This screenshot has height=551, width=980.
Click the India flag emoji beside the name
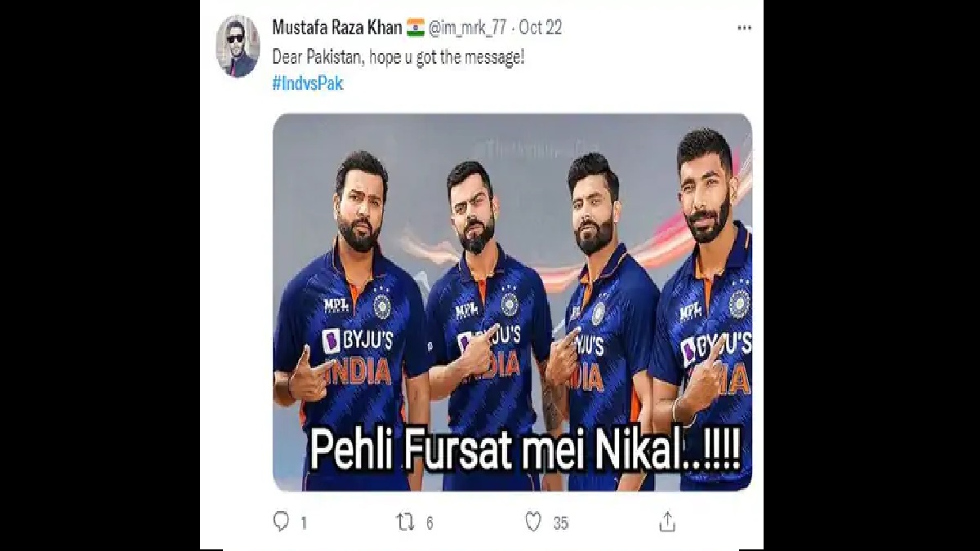click(x=416, y=28)
